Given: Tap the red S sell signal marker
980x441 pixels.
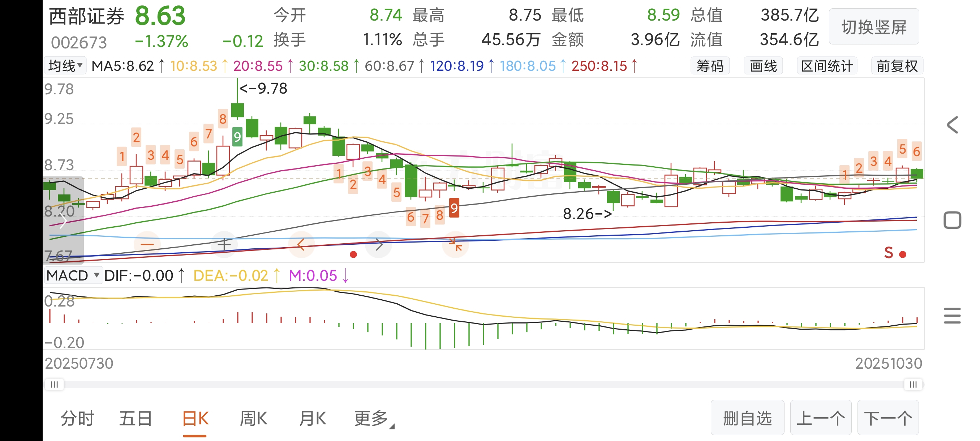Looking at the screenshot, I should [x=889, y=253].
